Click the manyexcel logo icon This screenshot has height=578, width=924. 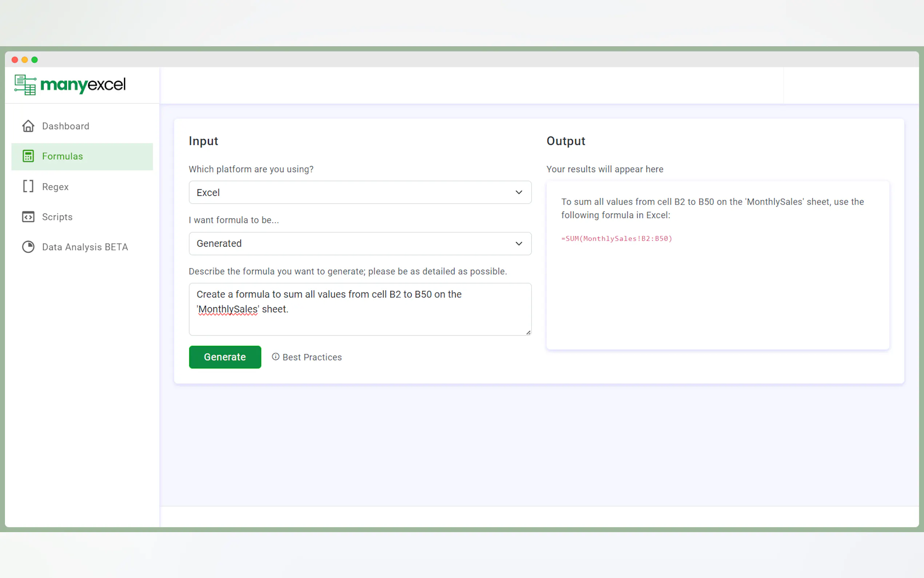tap(25, 84)
